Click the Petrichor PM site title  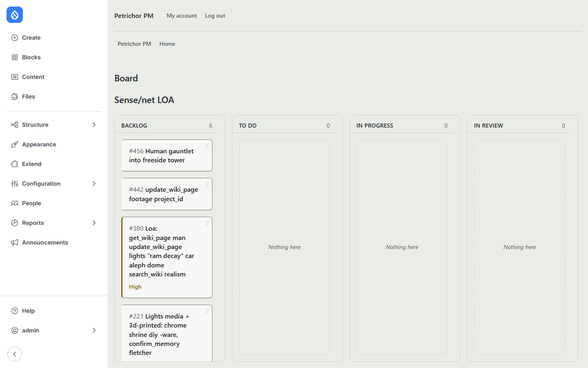pos(134,16)
